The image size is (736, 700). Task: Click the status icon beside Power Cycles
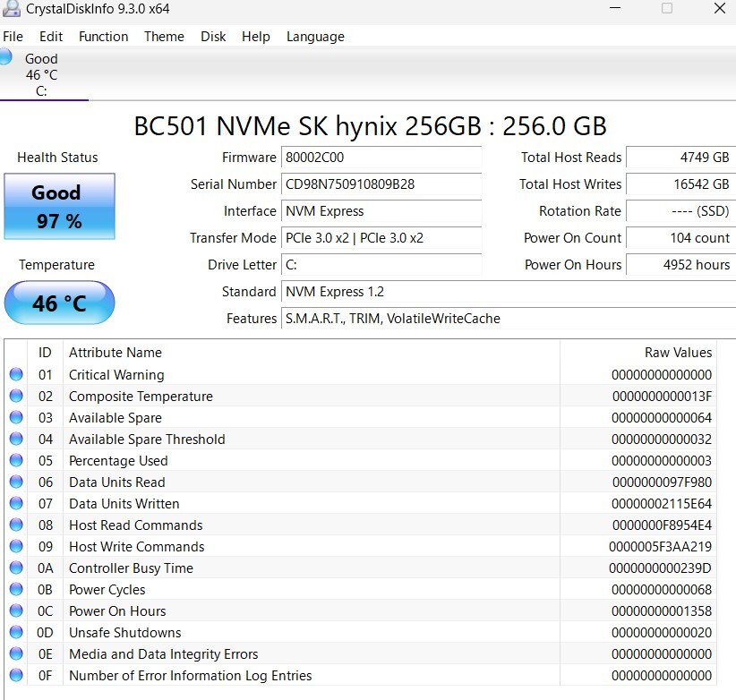16,590
